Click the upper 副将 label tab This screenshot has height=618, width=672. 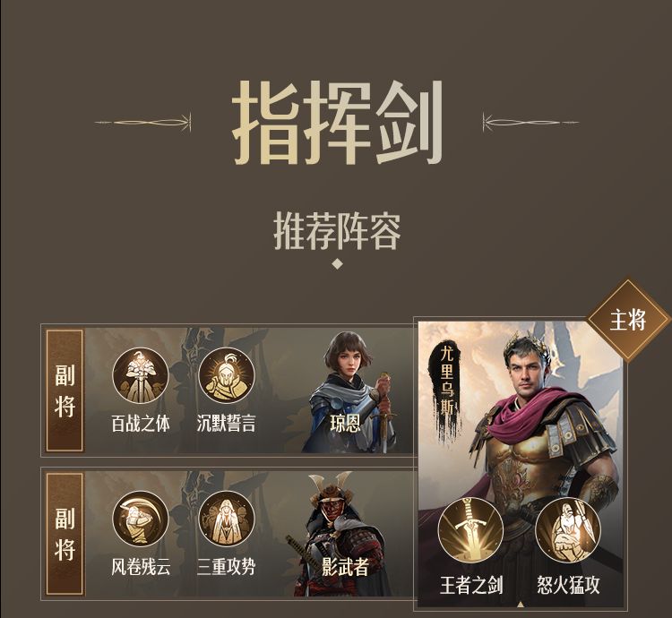[x=65, y=391]
